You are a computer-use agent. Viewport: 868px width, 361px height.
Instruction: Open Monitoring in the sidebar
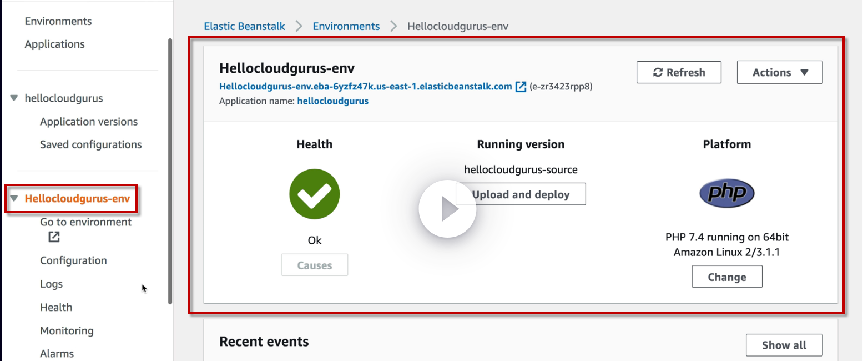[x=67, y=330]
